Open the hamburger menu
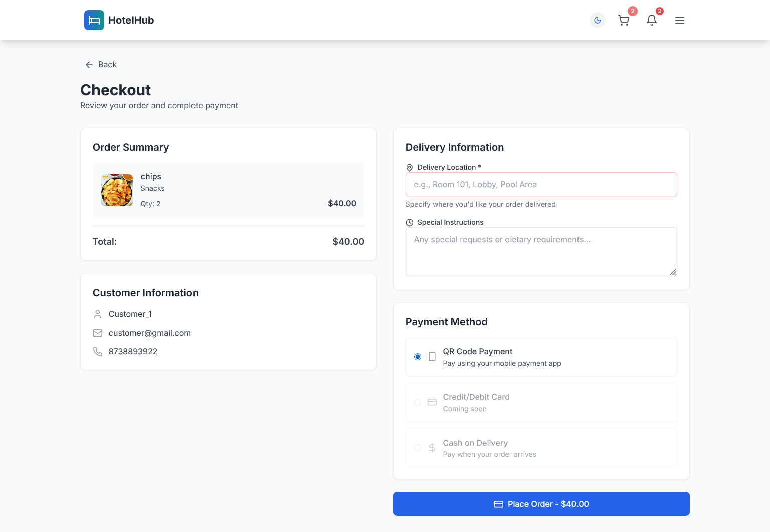The image size is (770, 532). coord(680,20)
